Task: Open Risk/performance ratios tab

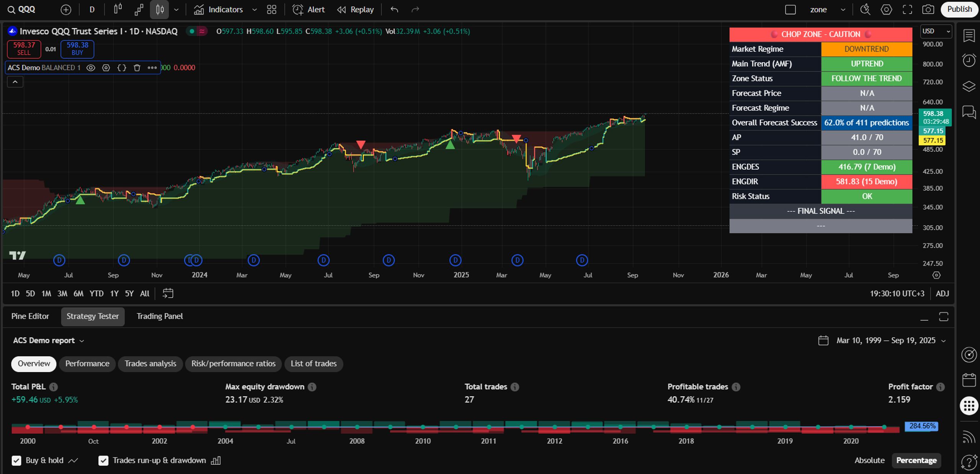Action: pyautogui.click(x=234, y=364)
